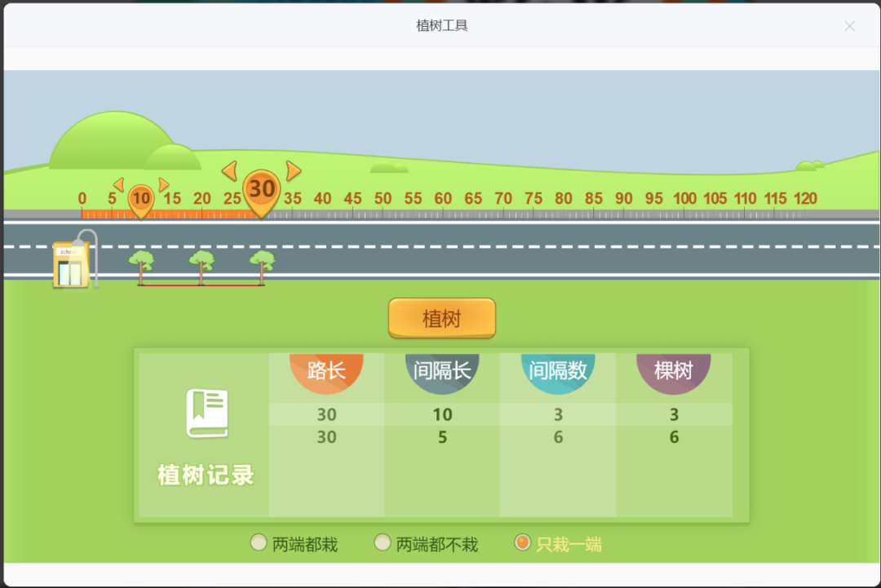This screenshot has height=588, width=881.
Task: Click the left arrow beside marker 30
Action: tap(230, 171)
